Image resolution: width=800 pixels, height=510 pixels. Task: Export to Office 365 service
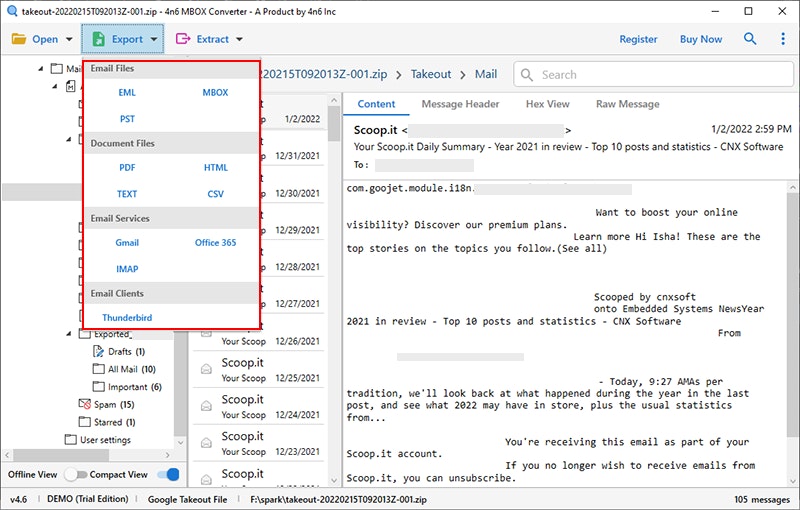coord(215,243)
